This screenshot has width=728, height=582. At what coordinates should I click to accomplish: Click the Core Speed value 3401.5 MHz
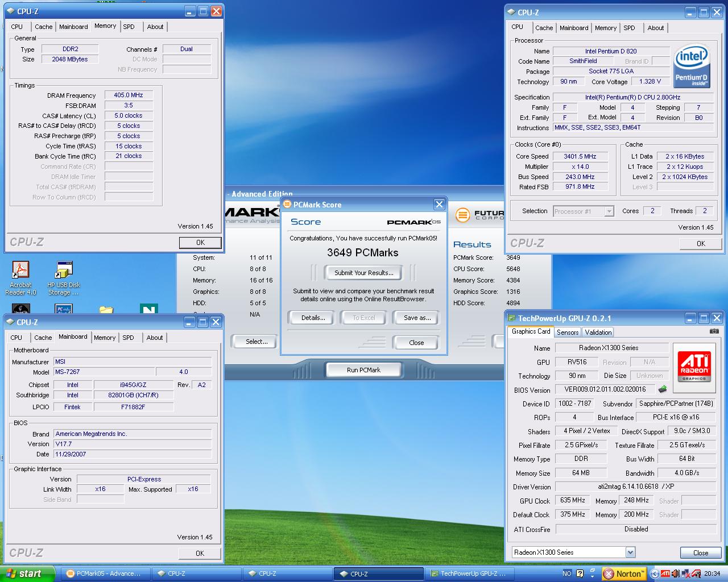pos(580,156)
